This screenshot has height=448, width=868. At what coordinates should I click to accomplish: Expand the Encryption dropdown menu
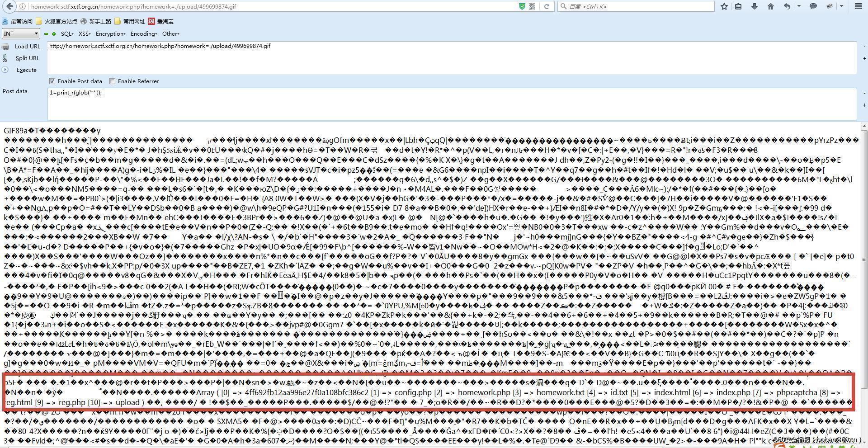[111, 34]
